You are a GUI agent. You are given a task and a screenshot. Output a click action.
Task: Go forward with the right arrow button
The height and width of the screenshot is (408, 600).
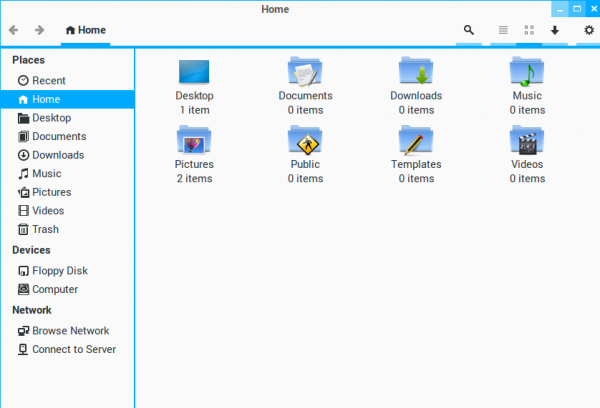point(39,30)
